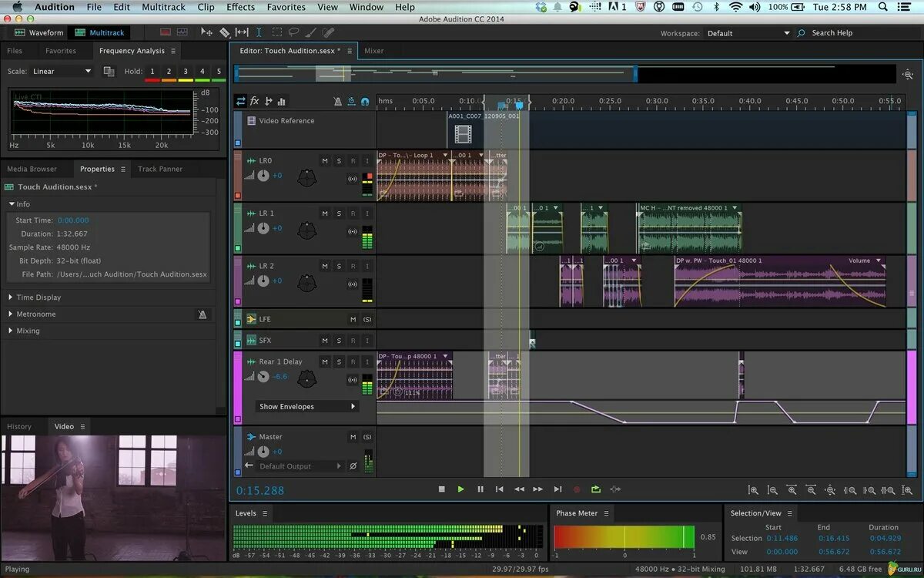Select the Paintbrush Selection tool
This screenshot has height=578, width=924.
pyautogui.click(x=310, y=32)
